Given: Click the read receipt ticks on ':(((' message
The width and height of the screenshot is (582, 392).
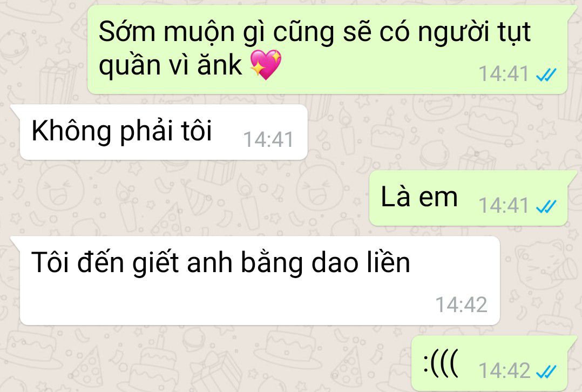Looking at the screenshot, I should pyautogui.click(x=546, y=371).
